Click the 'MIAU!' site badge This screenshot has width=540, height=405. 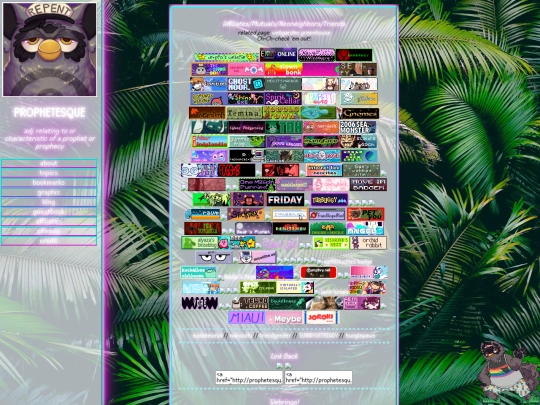(x=247, y=317)
